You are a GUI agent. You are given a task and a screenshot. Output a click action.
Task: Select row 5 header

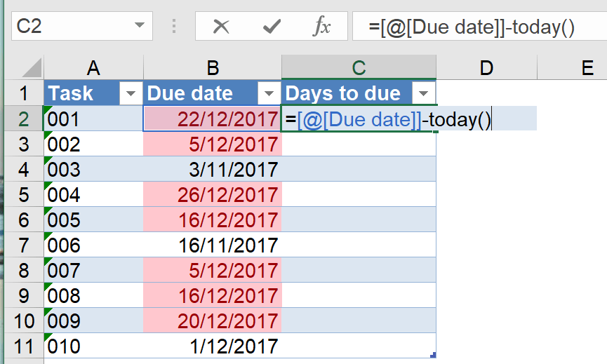22,194
